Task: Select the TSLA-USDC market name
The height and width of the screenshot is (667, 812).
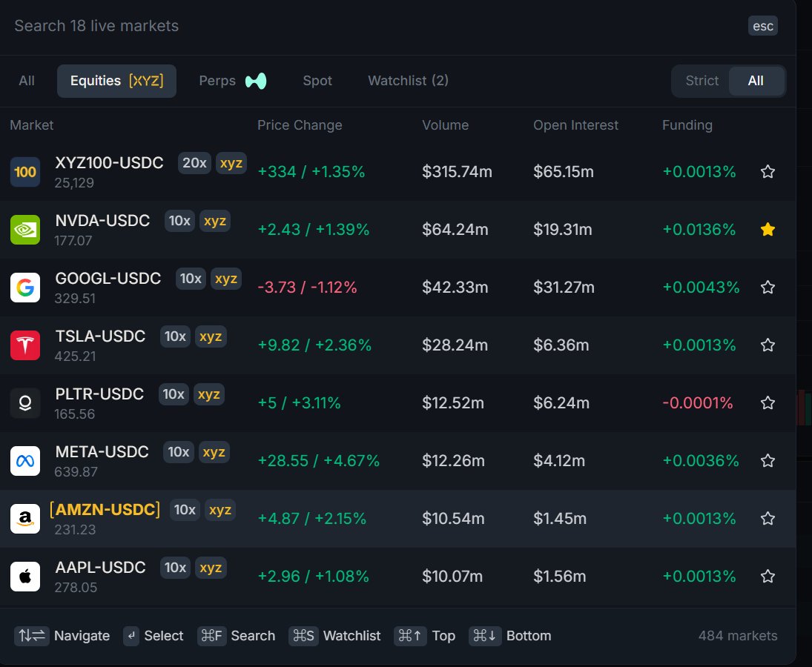Action: pyautogui.click(x=100, y=336)
